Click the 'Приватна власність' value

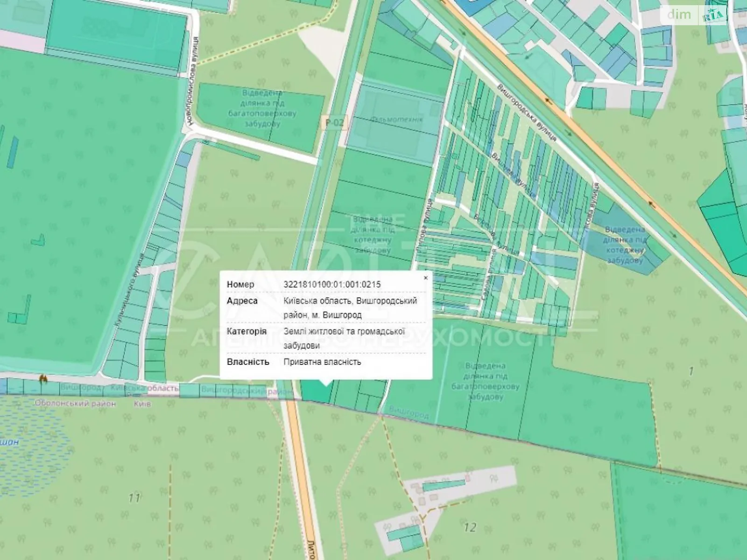point(322,362)
